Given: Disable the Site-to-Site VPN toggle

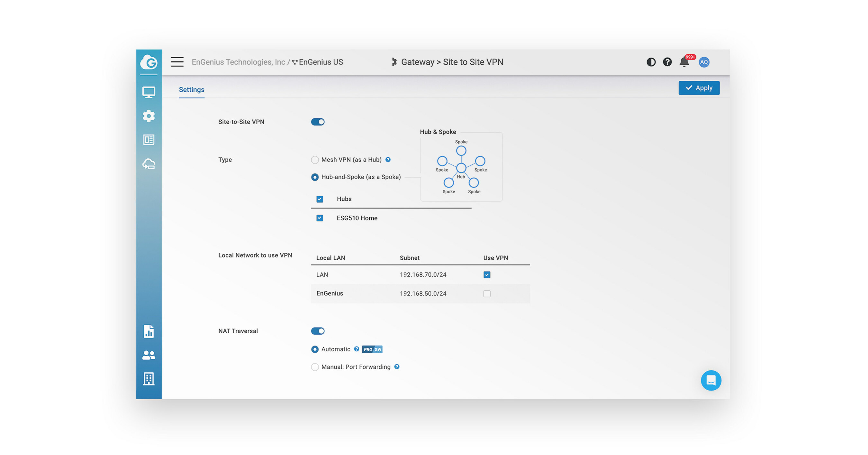Looking at the screenshot, I should pos(318,122).
